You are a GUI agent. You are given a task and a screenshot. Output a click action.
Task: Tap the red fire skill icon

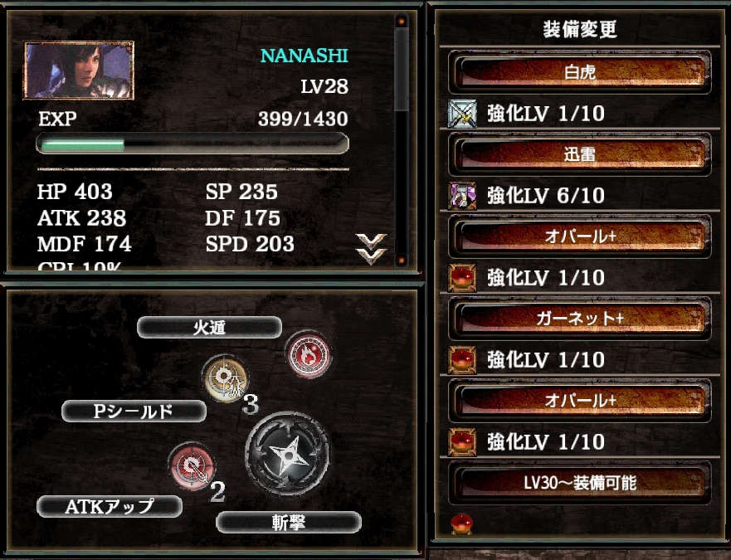point(308,354)
